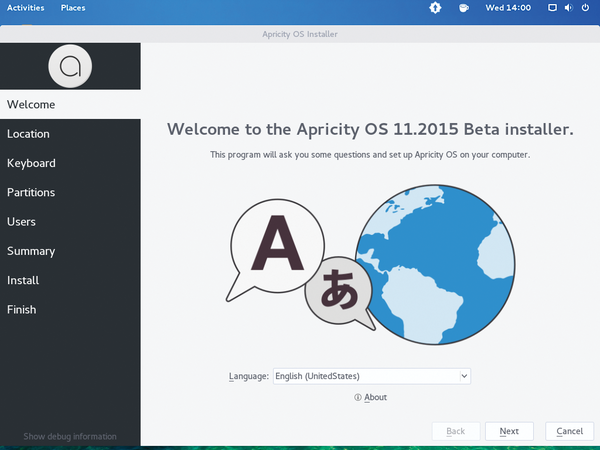Click the Apricity logo in the sidebar
The height and width of the screenshot is (450, 600).
coord(70,66)
